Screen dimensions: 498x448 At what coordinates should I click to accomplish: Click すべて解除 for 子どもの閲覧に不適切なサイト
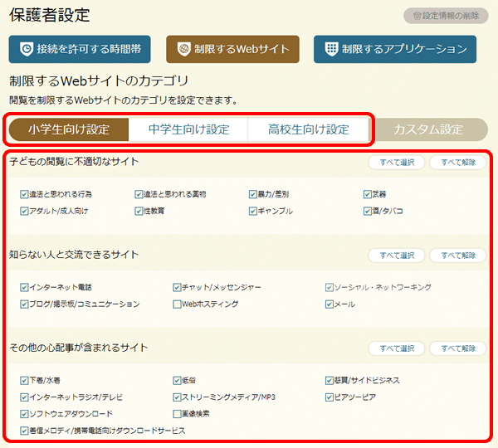458,163
